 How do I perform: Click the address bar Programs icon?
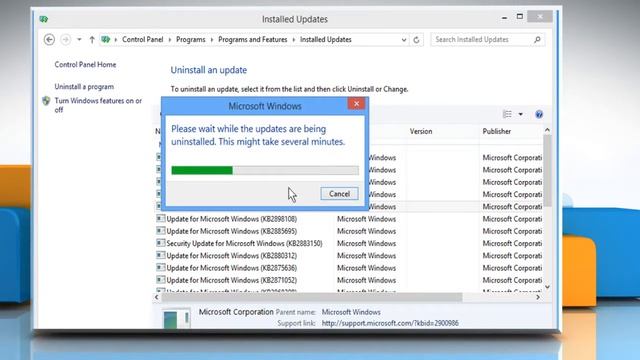(x=106, y=40)
